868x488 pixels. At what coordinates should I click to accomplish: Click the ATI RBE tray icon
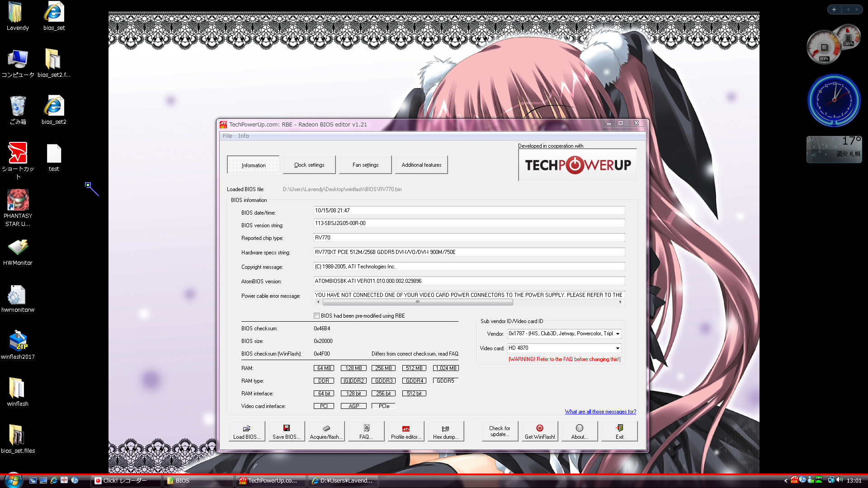point(794,480)
